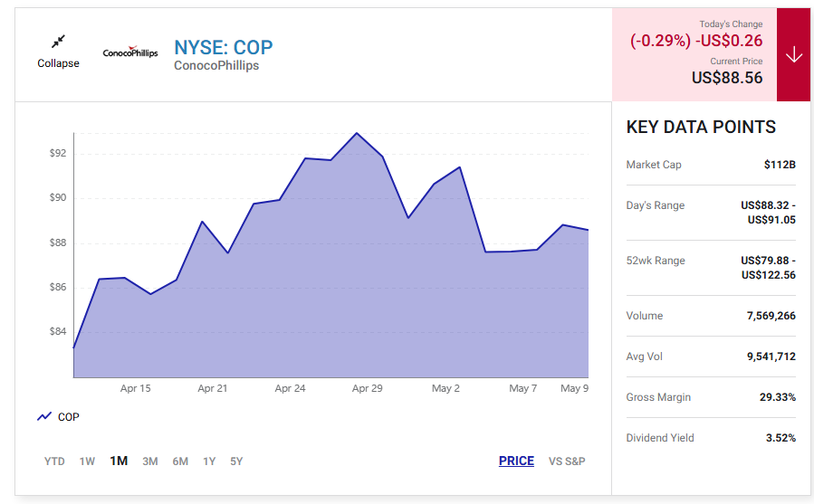This screenshot has height=504, width=814.
Task: Click the red down-arrow price indicator
Action: [x=793, y=54]
